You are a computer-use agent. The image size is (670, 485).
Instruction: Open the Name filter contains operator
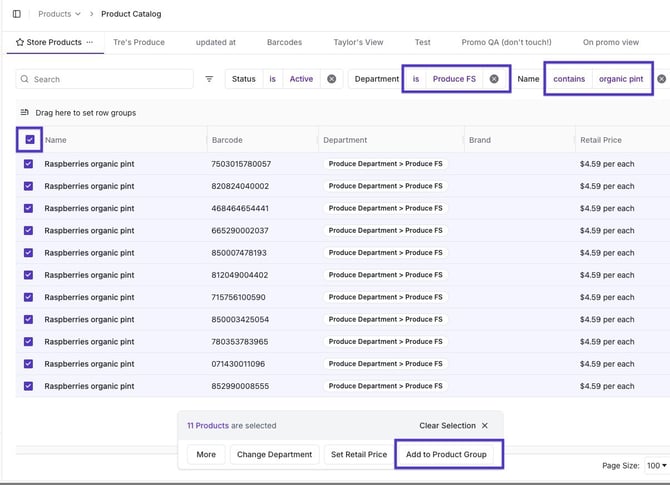point(569,79)
